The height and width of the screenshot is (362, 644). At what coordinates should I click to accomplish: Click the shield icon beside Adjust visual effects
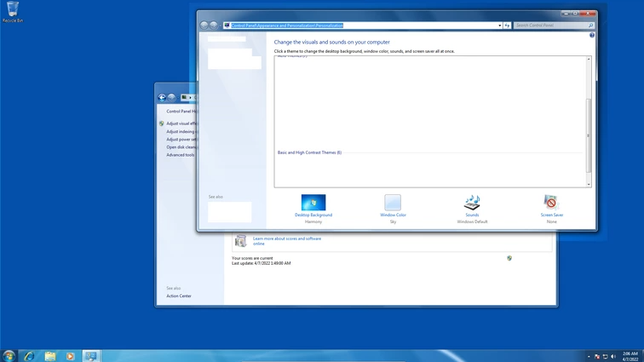coord(161,124)
